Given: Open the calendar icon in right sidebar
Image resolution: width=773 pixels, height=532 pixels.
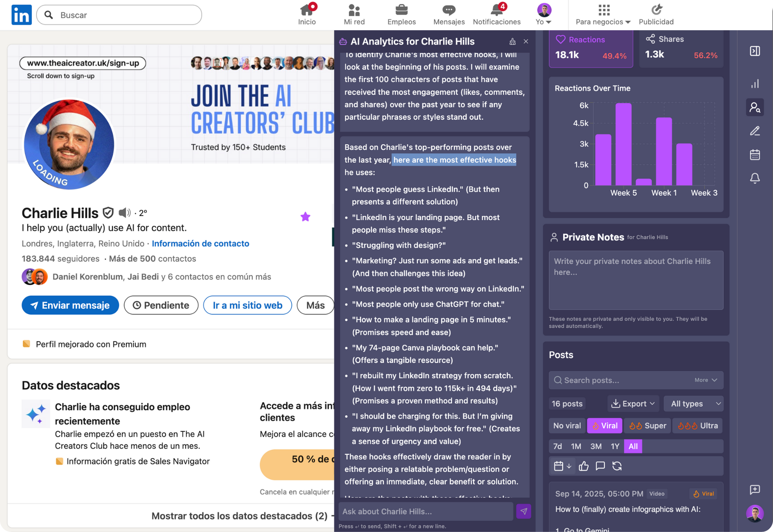Looking at the screenshot, I should coord(755,155).
